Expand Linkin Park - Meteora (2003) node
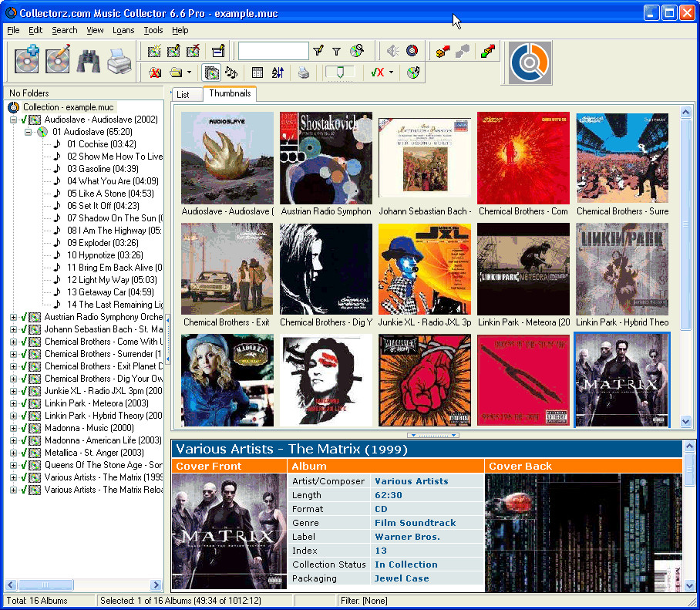Viewport: 700px width, 610px height. tap(13, 403)
